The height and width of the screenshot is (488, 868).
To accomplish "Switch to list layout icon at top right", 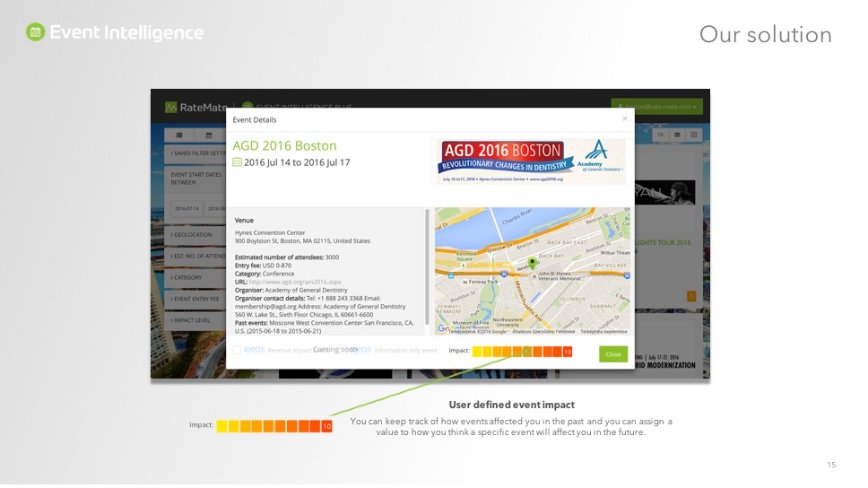I will pyautogui.click(x=660, y=135).
